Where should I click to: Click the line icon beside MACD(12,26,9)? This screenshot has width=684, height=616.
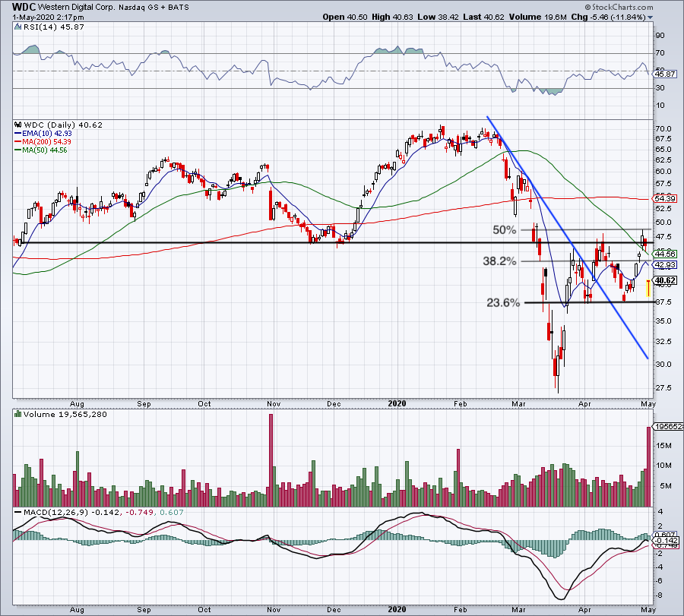pyautogui.click(x=17, y=512)
